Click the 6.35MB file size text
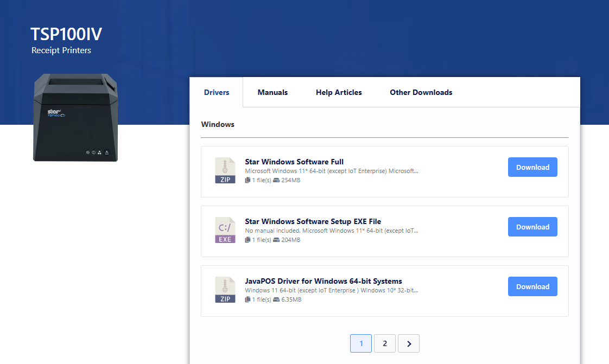This screenshot has width=609, height=364. (x=291, y=300)
